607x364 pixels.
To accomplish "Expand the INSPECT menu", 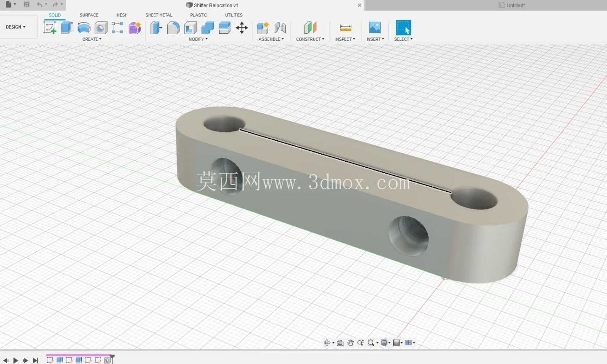I will coord(345,39).
